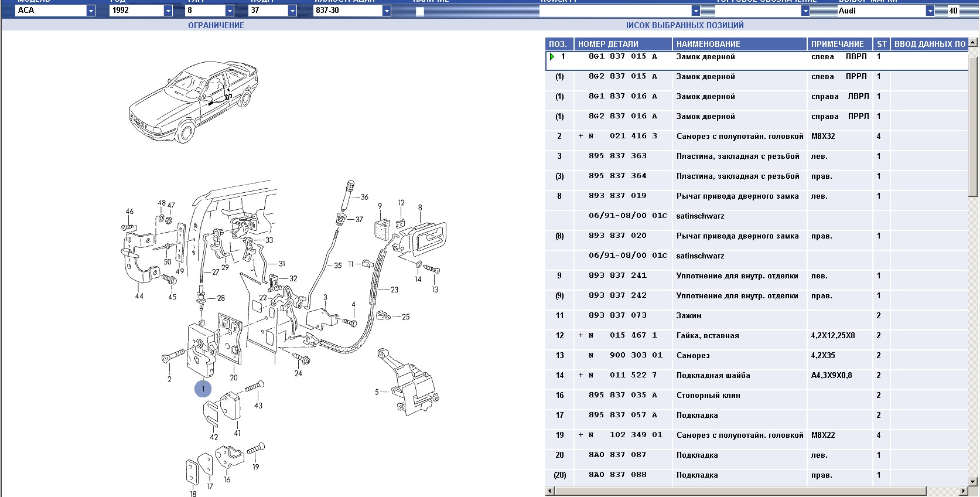Select part number N 021 416 3
The width and height of the screenshot is (980, 497).
623,137
